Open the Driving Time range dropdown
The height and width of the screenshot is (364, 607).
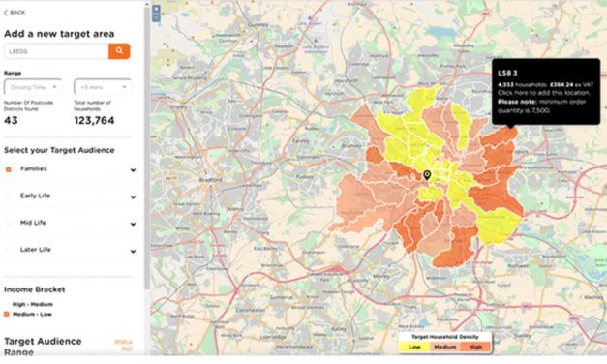tap(33, 87)
